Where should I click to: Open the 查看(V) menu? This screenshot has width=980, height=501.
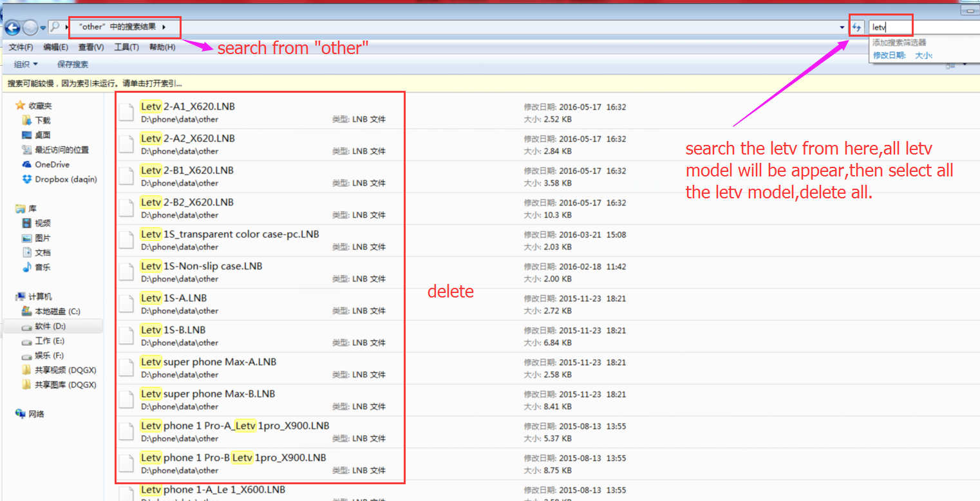[91, 47]
